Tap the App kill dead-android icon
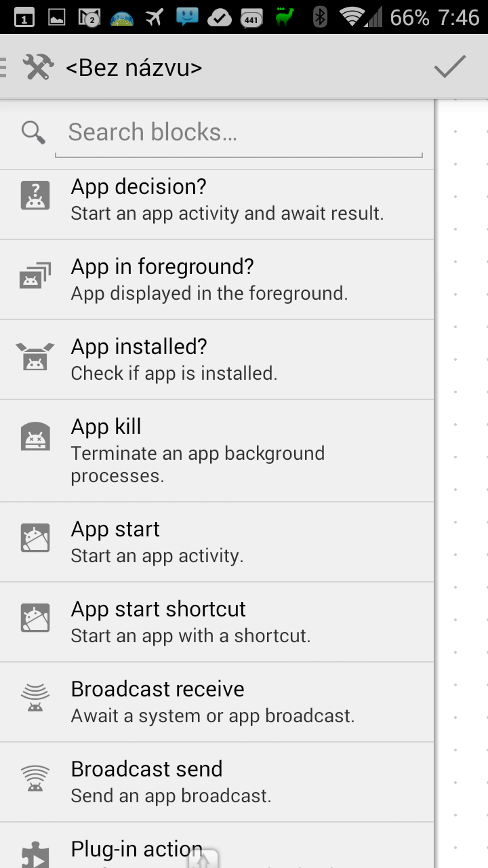488x868 pixels. (35, 437)
